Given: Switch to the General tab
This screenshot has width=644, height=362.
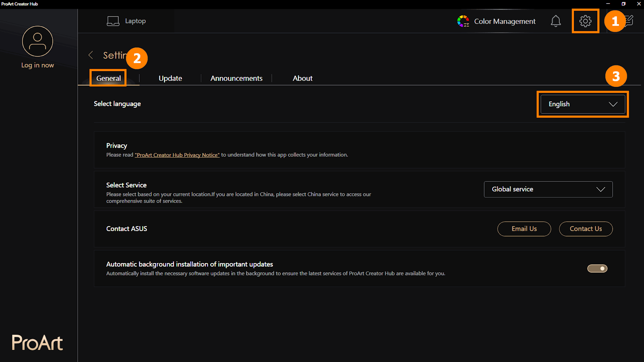Looking at the screenshot, I should pyautogui.click(x=108, y=78).
